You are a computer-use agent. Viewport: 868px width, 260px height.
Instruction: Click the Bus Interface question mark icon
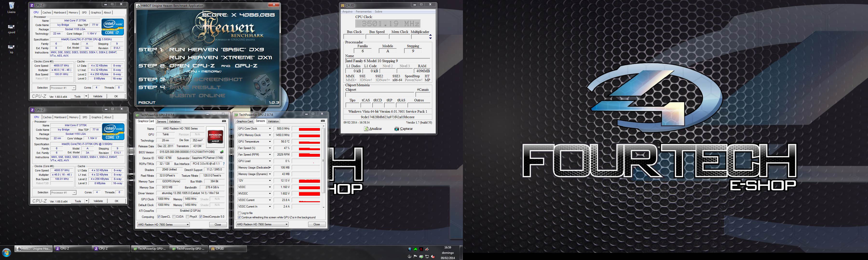[224, 164]
